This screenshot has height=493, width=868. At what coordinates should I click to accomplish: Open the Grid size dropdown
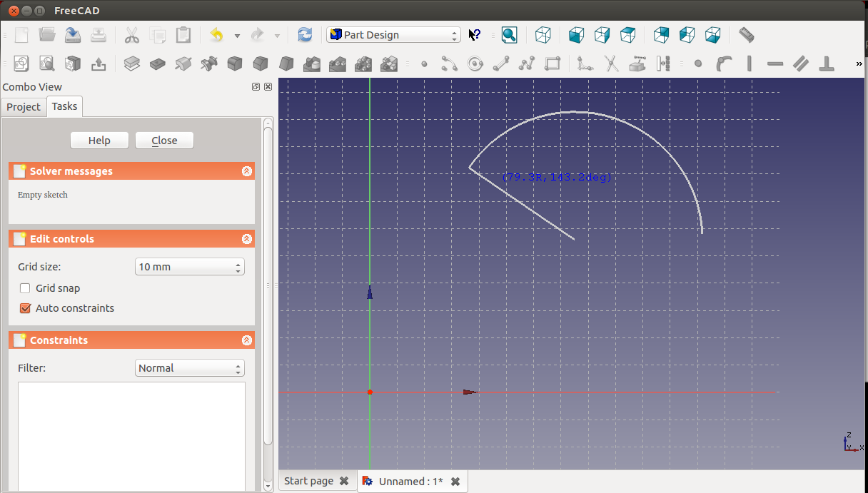click(189, 267)
